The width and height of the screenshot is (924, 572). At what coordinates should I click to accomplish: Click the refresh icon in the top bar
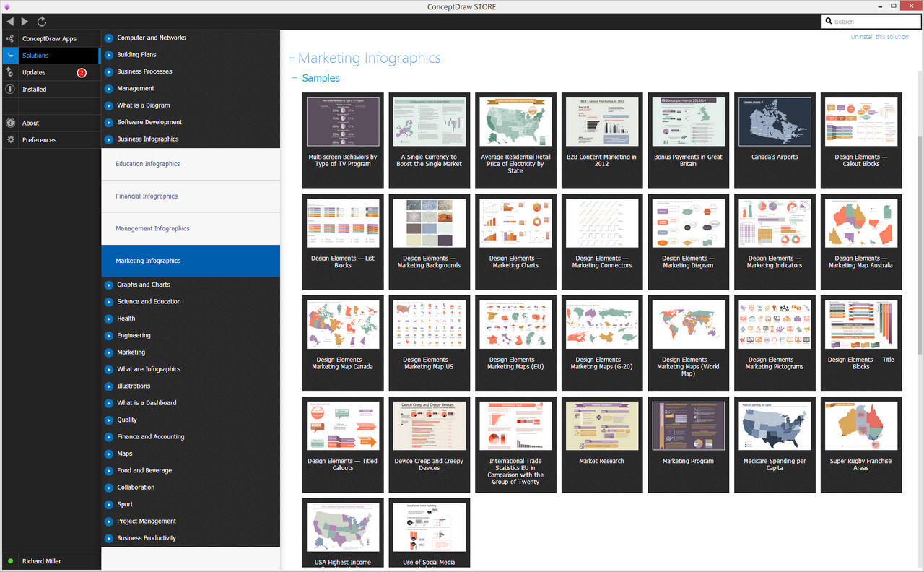pyautogui.click(x=41, y=22)
